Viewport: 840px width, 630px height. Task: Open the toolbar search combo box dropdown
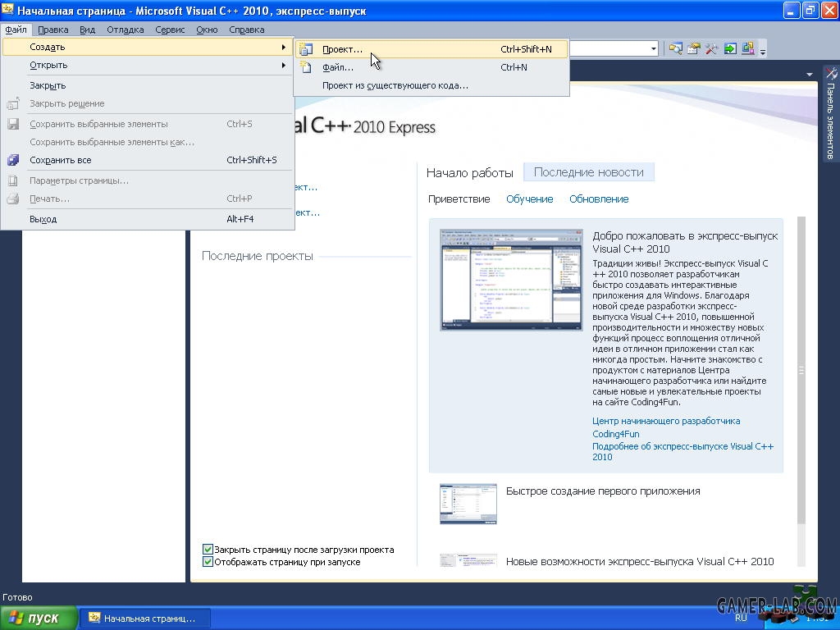pos(654,48)
